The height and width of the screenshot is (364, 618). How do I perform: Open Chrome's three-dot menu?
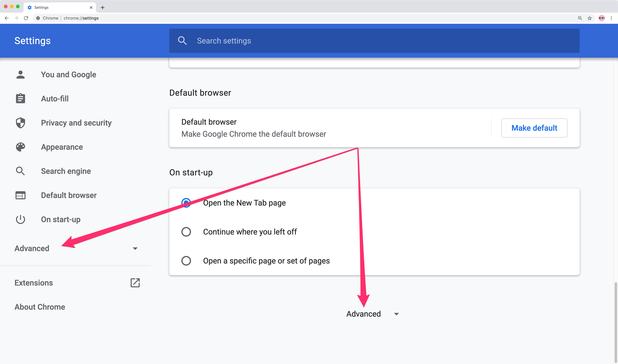(x=611, y=18)
